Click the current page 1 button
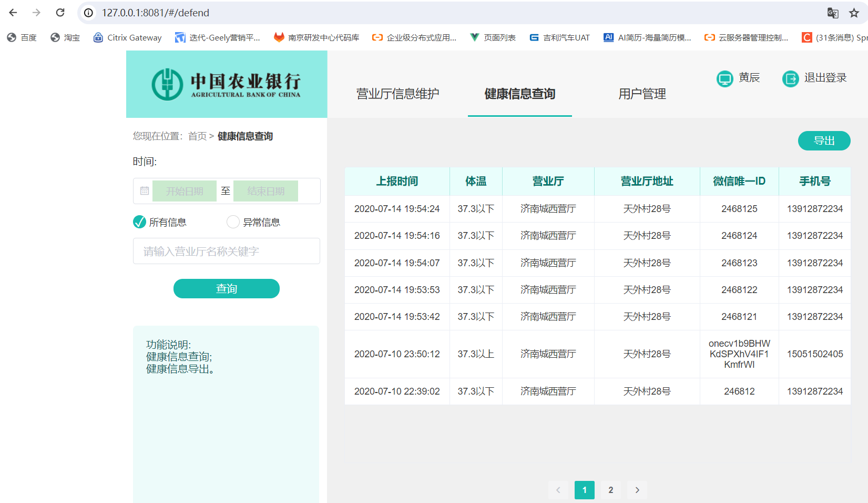 click(585, 490)
